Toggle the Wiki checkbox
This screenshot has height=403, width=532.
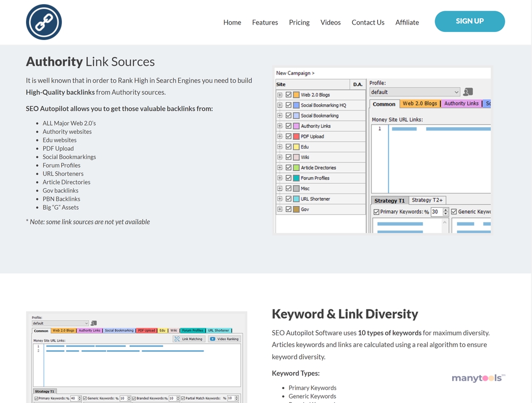coord(288,157)
